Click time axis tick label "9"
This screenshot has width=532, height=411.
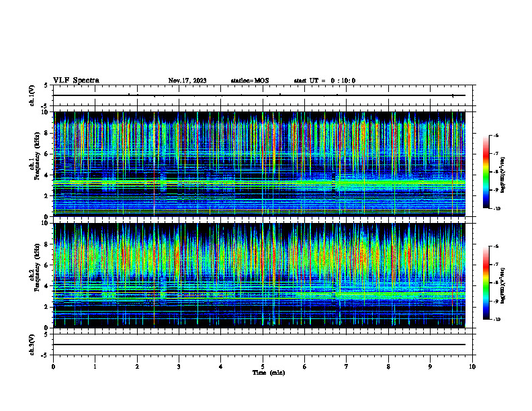pyautogui.click(x=430, y=367)
